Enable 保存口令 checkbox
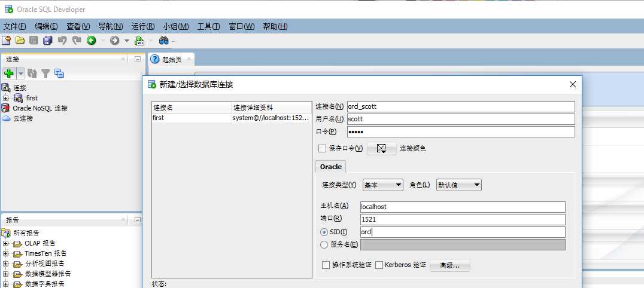644x288 pixels. 323,148
